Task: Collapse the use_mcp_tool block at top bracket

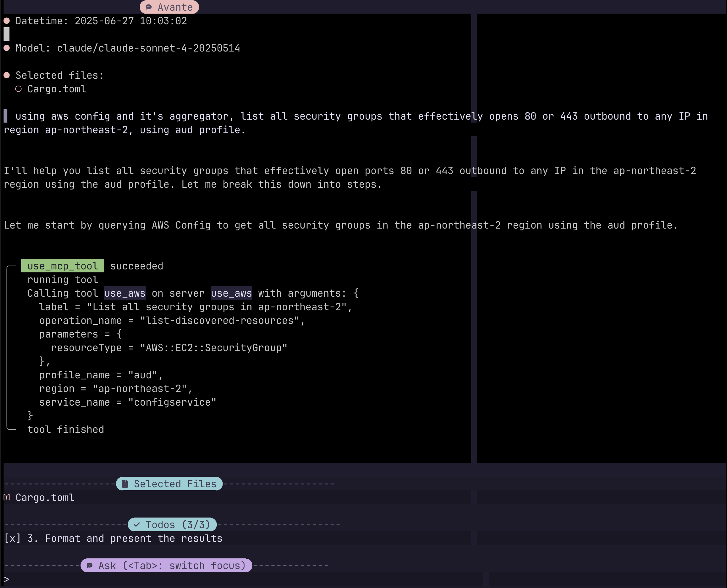Action: point(11,267)
